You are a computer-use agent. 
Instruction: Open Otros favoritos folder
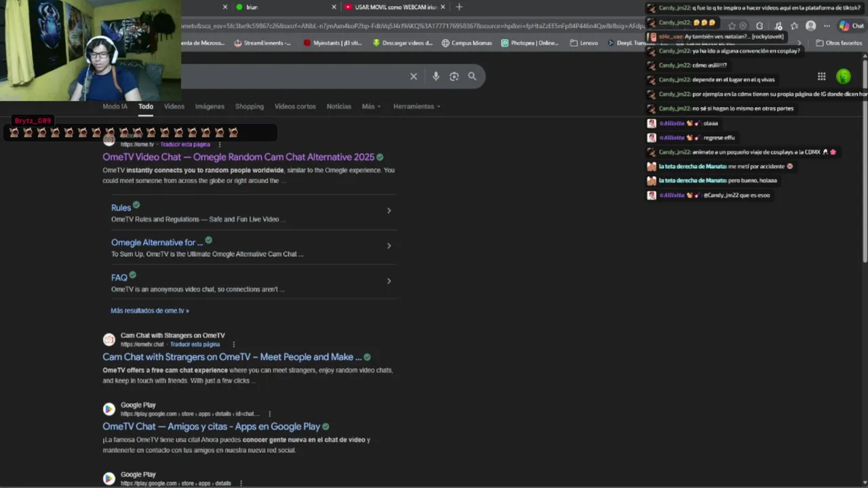(x=839, y=43)
